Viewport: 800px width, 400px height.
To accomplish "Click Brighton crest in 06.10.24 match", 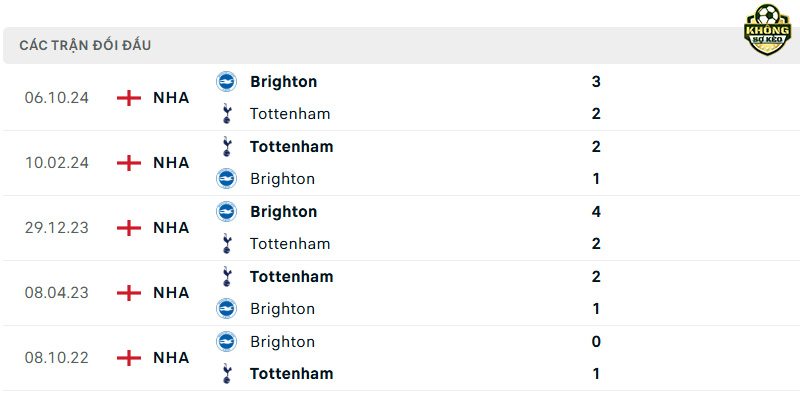I will [226, 82].
